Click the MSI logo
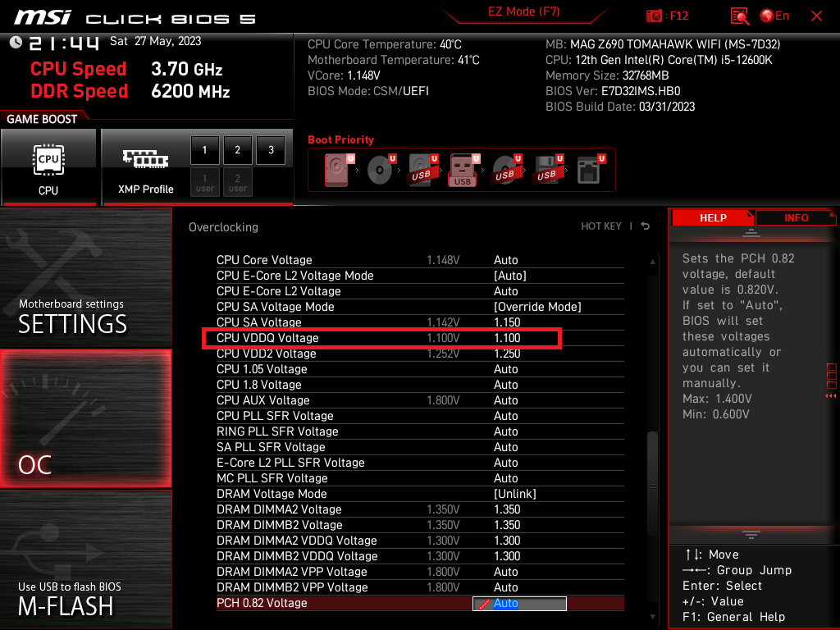 coord(43,18)
